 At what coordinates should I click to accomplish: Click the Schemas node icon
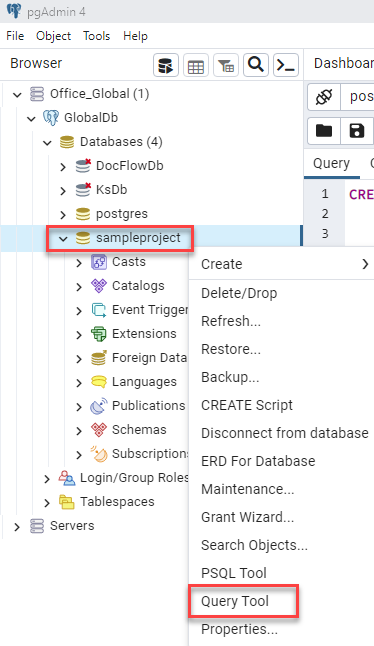(x=99, y=430)
